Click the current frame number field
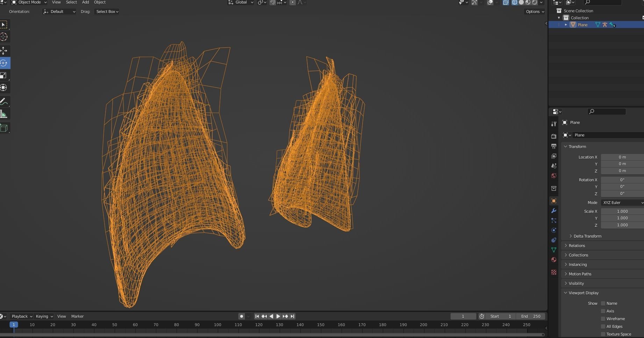Image resolution: width=644 pixels, height=338 pixels. [x=463, y=316]
